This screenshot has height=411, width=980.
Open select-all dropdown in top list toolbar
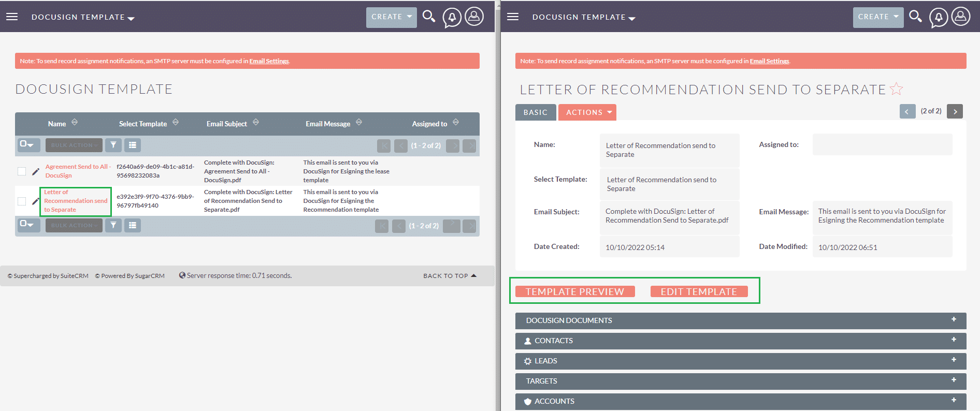(x=28, y=145)
